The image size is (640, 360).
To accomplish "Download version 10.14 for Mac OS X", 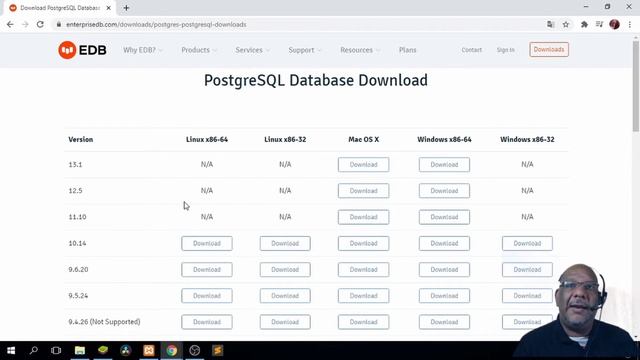I will [x=363, y=243].
